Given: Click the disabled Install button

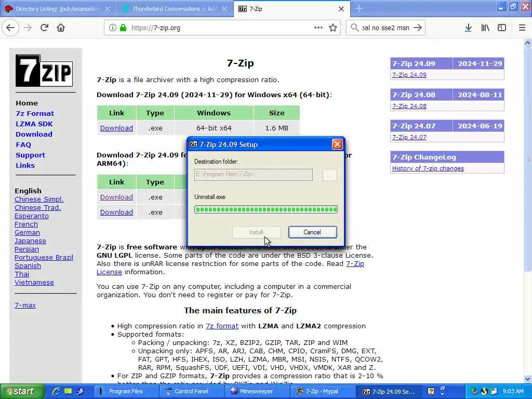Looking at the screenshot, I should (256, 232).
